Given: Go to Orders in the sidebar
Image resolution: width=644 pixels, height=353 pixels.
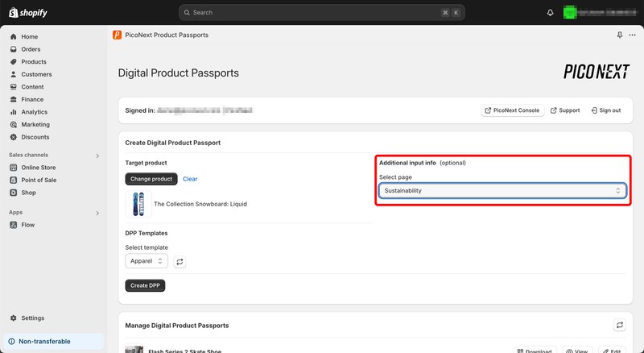Looking at the screenshot, I should pyautogui.click(x=30, y=49).
